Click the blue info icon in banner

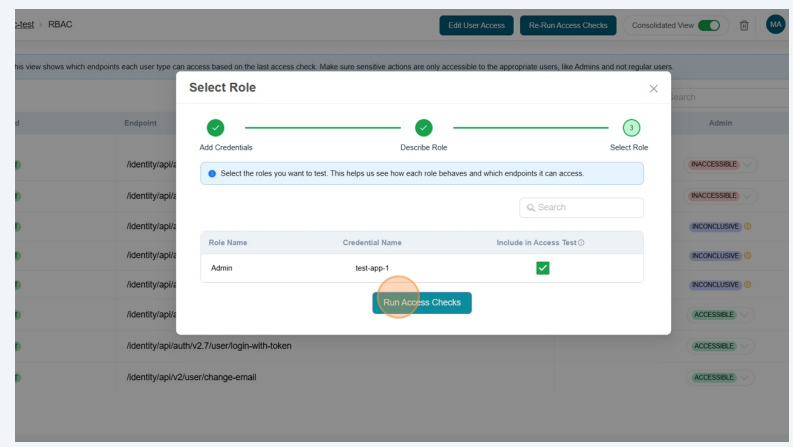[x=212, y=173]
